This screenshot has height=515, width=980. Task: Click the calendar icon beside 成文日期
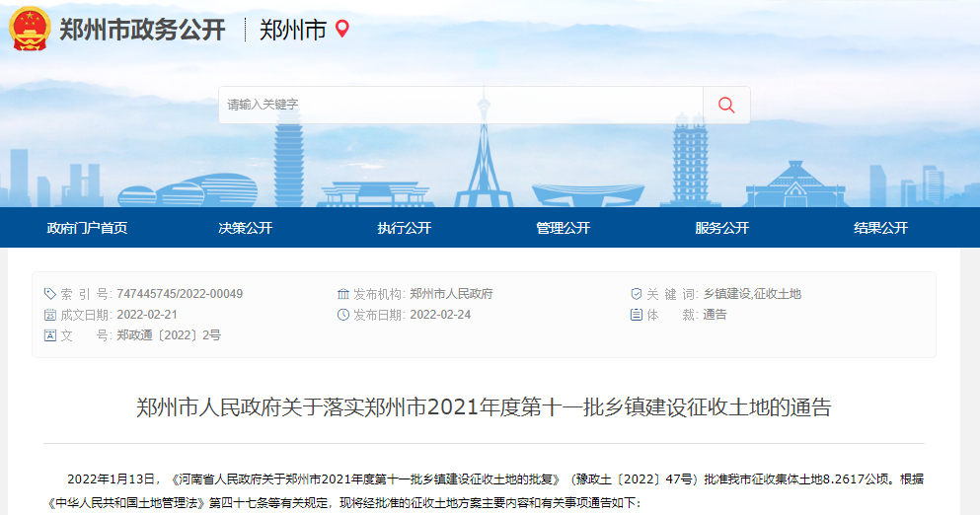coord(50,315)
